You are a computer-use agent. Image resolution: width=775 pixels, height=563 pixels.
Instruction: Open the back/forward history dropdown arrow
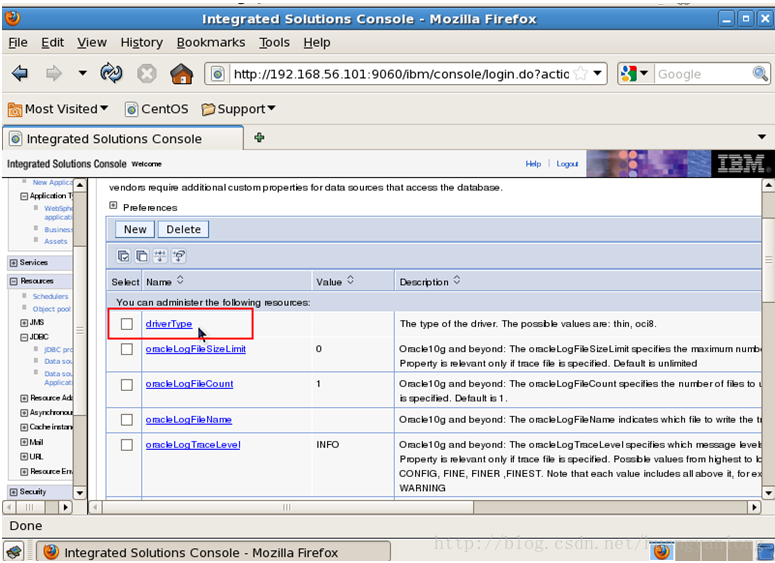[82, 73]
